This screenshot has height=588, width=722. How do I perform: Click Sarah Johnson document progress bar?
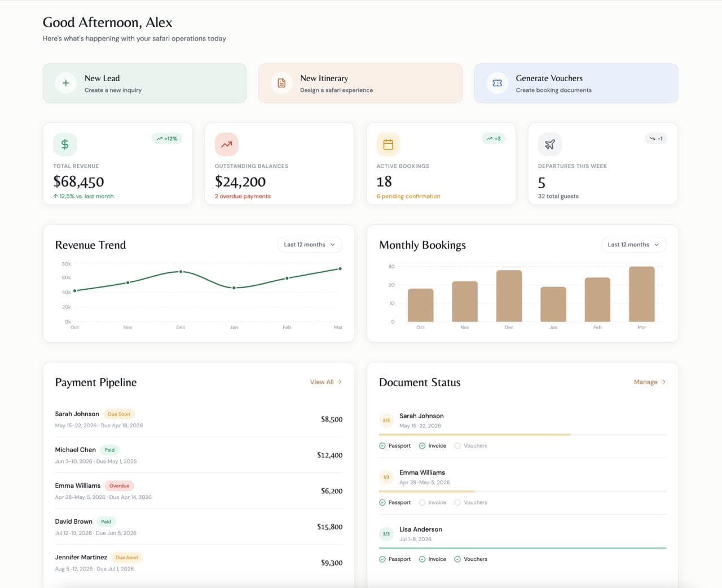(x=522, y=435)
